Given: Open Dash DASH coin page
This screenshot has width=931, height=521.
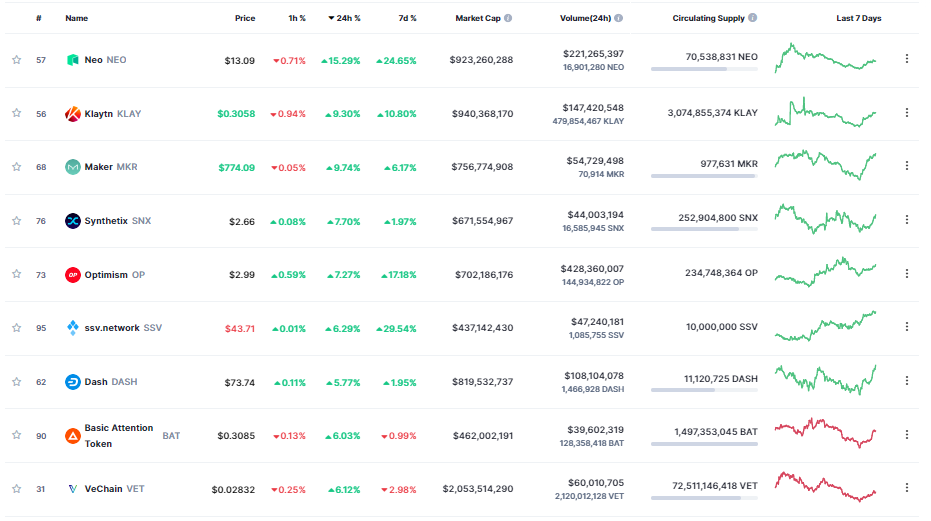Looking at the screenshot, I should pyautogui.click(x=110, y=381).
